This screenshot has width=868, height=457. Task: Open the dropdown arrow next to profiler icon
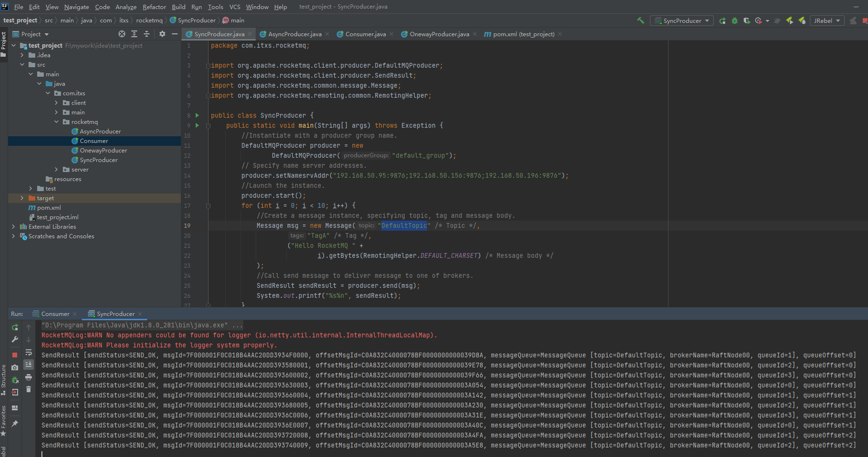[768, 20]
